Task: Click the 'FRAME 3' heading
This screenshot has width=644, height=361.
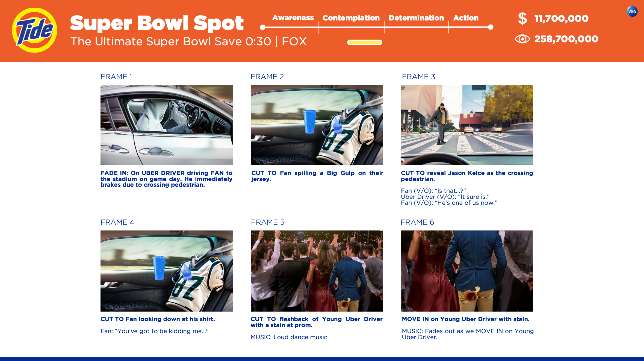Action: coord(418,77)
